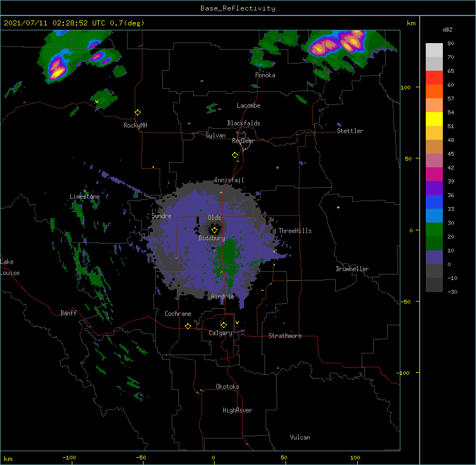Select the gold 48-51 dBZ swatch
This screenshot has height=465, width=476.
click(x=434, y=133)
